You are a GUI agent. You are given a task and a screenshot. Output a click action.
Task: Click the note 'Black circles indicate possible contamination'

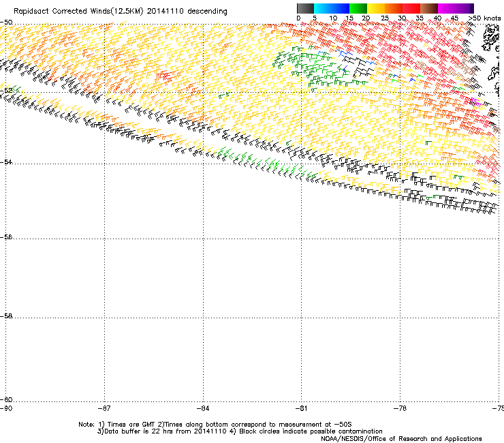pyautogui.click(x=311, y=431)
